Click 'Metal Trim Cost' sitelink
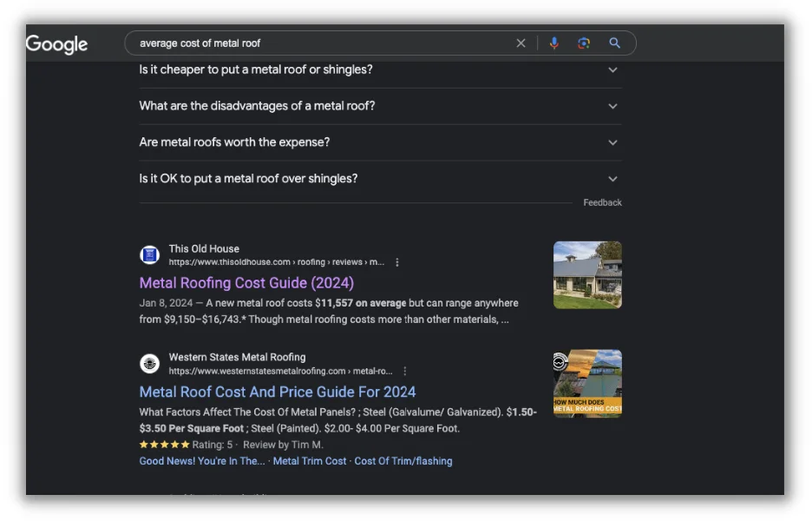The width and height of the screenshot is (812, 521). pos(310,461)
